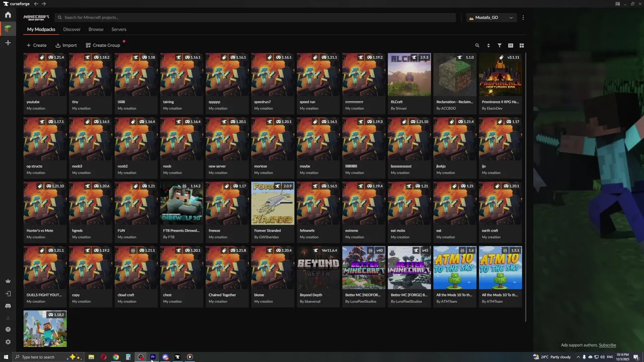Open the 'Chained Together' modpack card

coord(227,276)
